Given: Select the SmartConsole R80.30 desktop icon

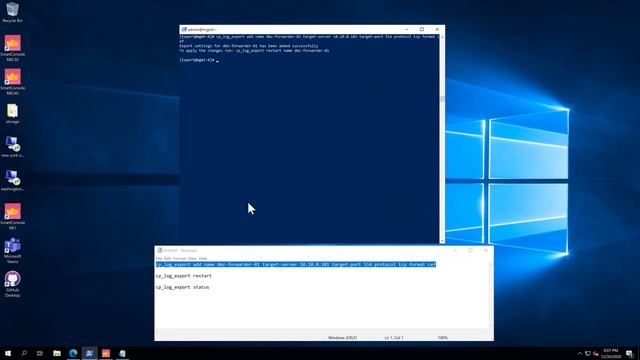Looking at the screenshot, I should pyautogui.click(x=12, y=48).
